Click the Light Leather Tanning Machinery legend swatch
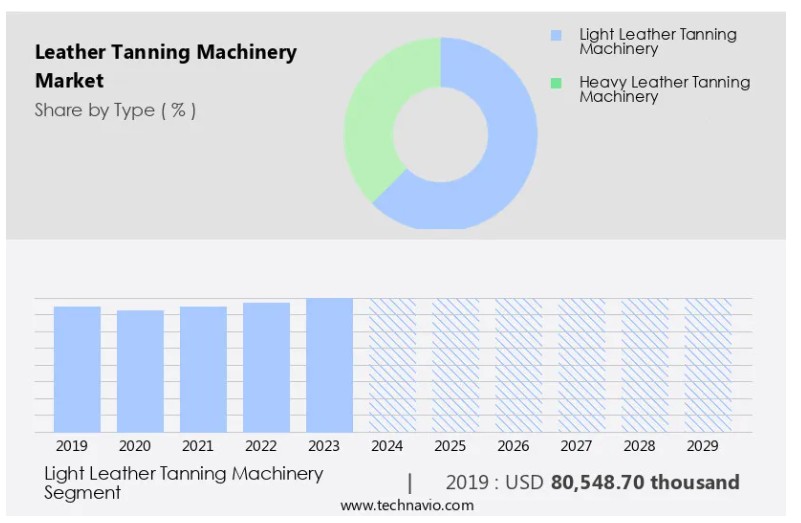This screenshot has height=523, width=801. click(556, 35)
